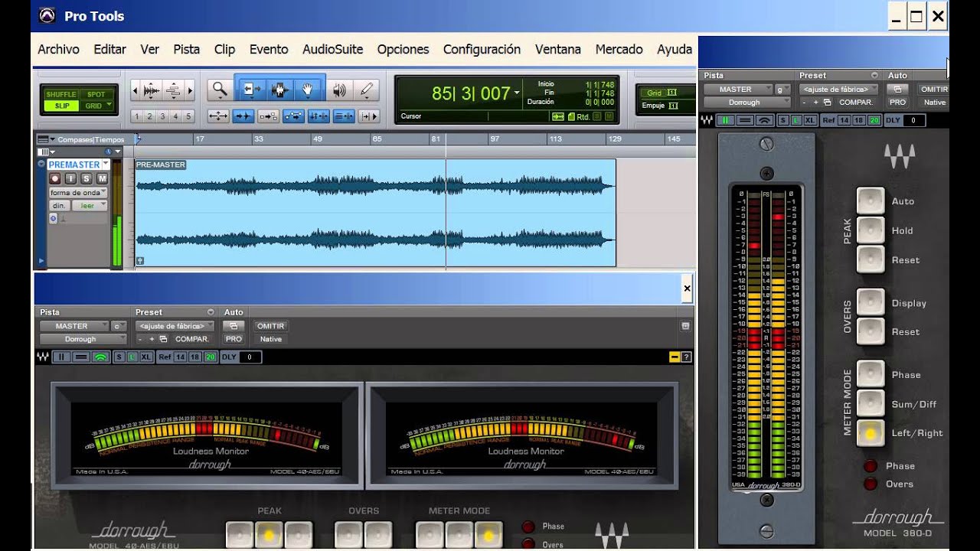Open the PREMASTER track name dropdown
The height and width of the screenshot is (551, 980).
click(106, 165)
